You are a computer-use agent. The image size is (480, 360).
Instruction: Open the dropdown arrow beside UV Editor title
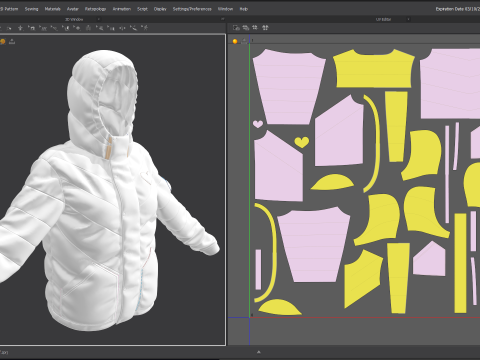click(408, 19)
